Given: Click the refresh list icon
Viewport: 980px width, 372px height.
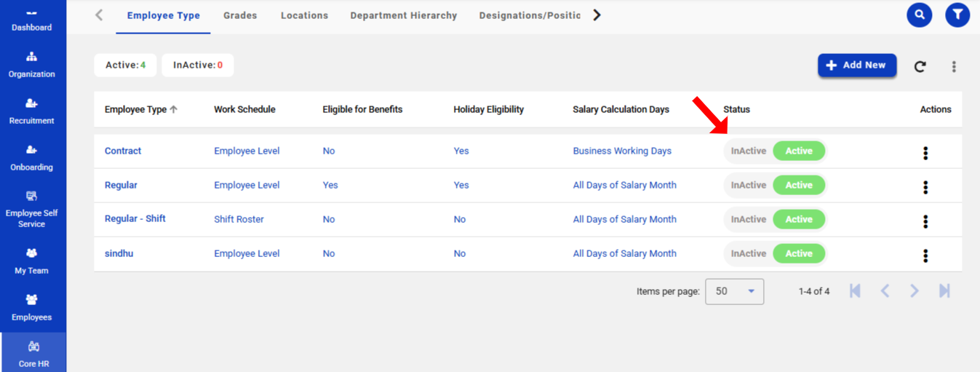Looking at the screenshot, I should pos(920,66).
